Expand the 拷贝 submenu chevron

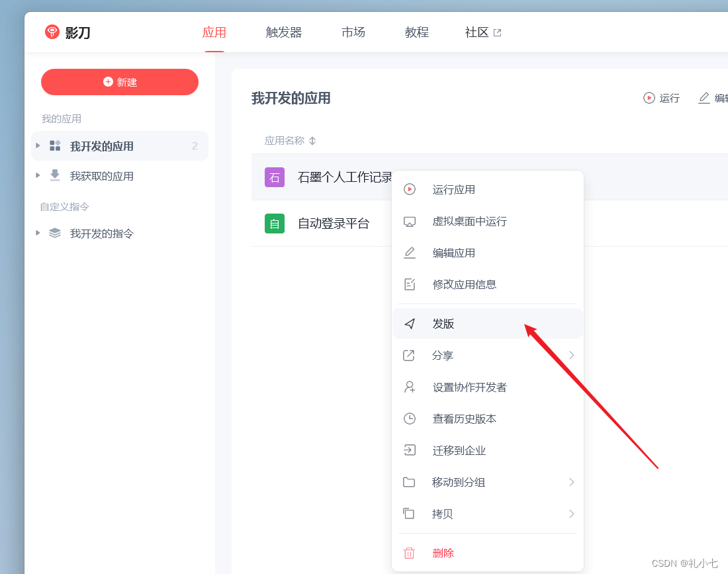[572, 514]
